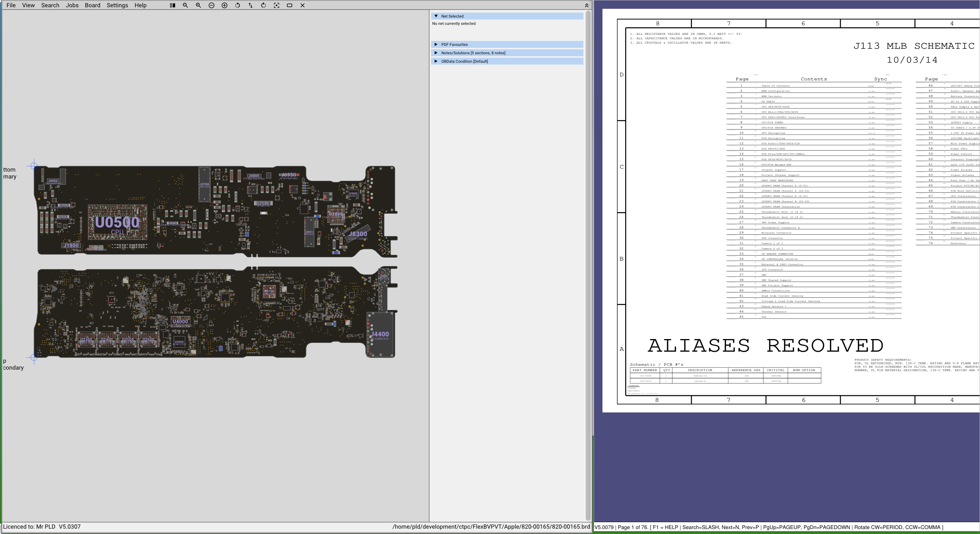Click 'Licenced to: Mr PLD' status text
Screen dimensions: 980x534
[29, 527]
